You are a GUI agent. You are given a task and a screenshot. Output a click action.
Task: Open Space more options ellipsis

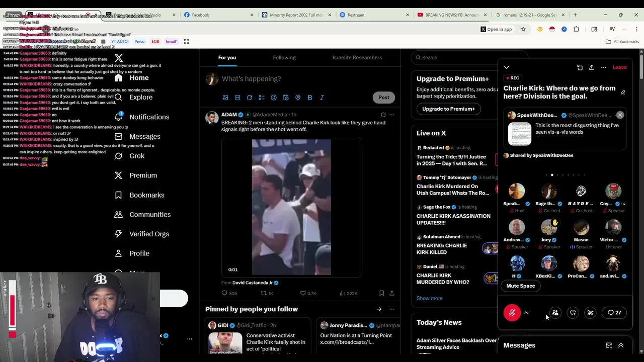[604, 67]
